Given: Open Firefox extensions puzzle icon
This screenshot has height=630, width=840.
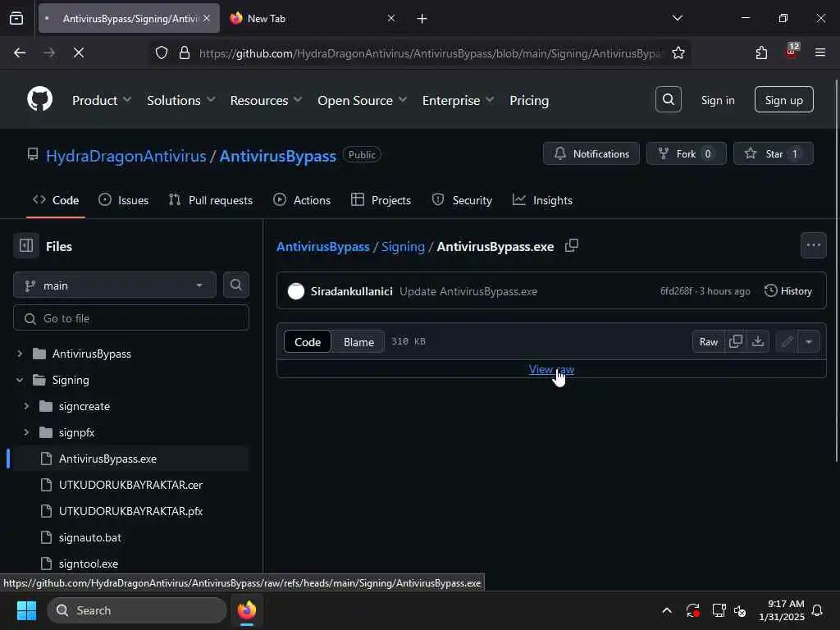Looking at the screenshot, I should pos(761,52).
